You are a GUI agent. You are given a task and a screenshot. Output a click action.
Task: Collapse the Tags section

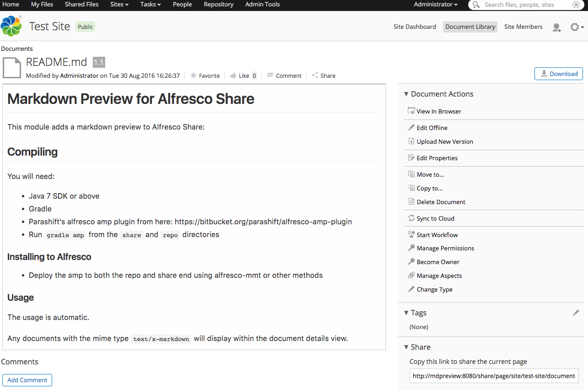pos(406,313)
